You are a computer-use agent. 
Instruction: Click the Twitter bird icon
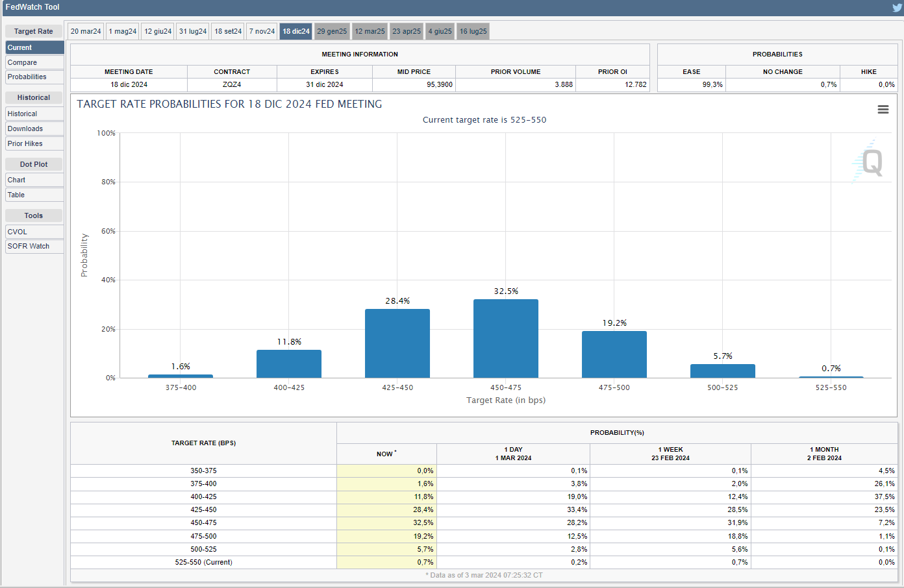coord(897,8)
